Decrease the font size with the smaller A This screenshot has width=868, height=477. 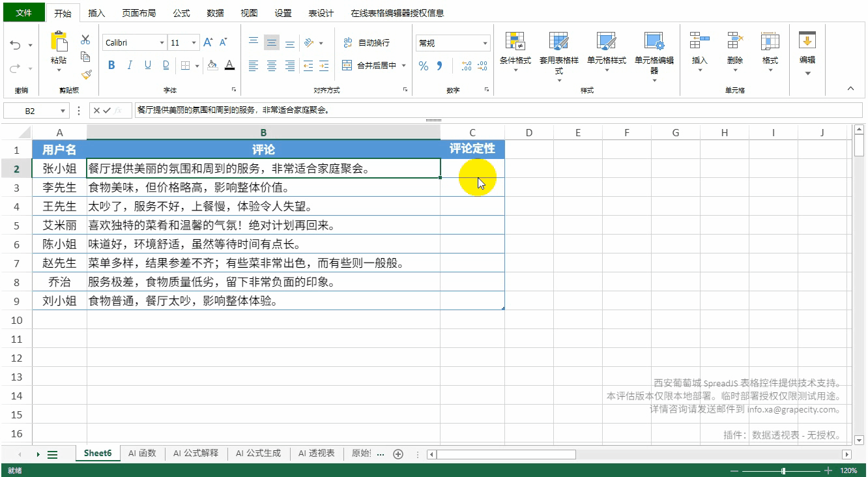pos(223,42)
